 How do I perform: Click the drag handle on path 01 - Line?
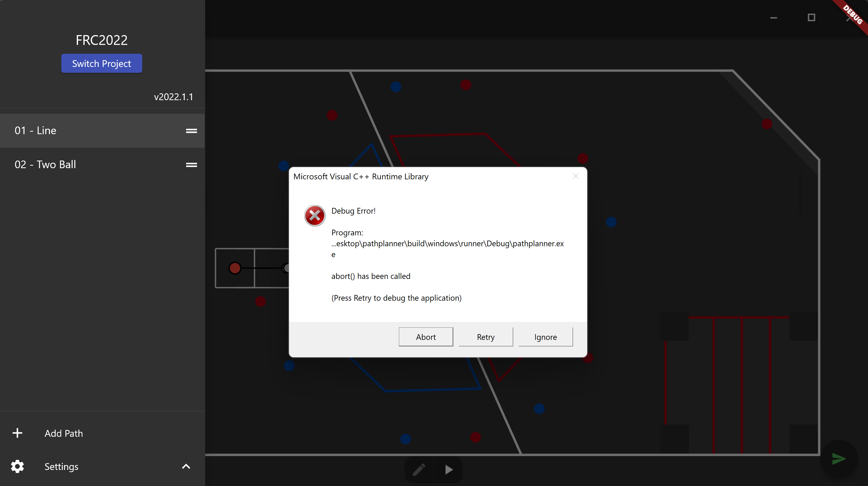pyautogui.click(x=191, y=131)
